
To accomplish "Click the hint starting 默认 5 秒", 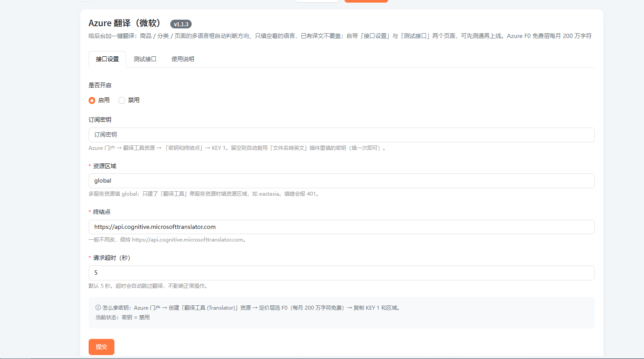I will tap(149, 286).
